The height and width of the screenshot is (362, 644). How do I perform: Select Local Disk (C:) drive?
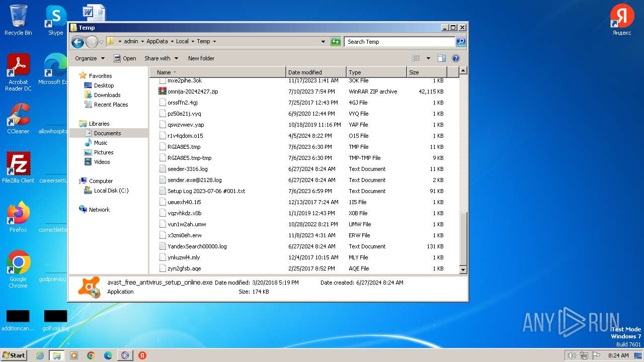click(x=111, y=191)
